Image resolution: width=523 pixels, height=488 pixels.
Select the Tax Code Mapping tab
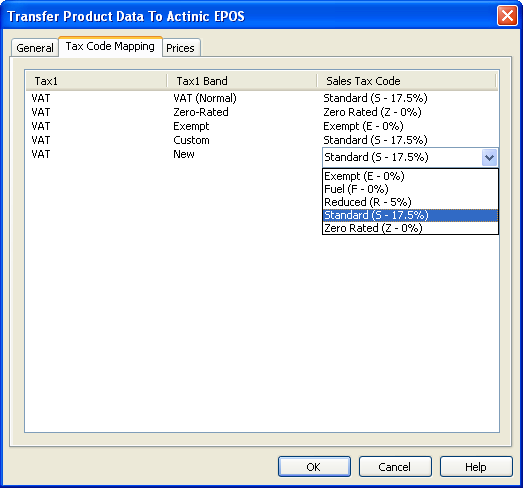110,46
